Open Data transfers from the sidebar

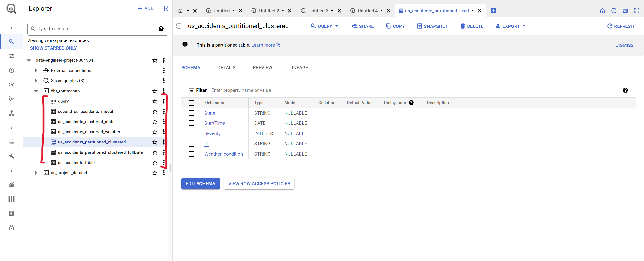tap(11, 56)
